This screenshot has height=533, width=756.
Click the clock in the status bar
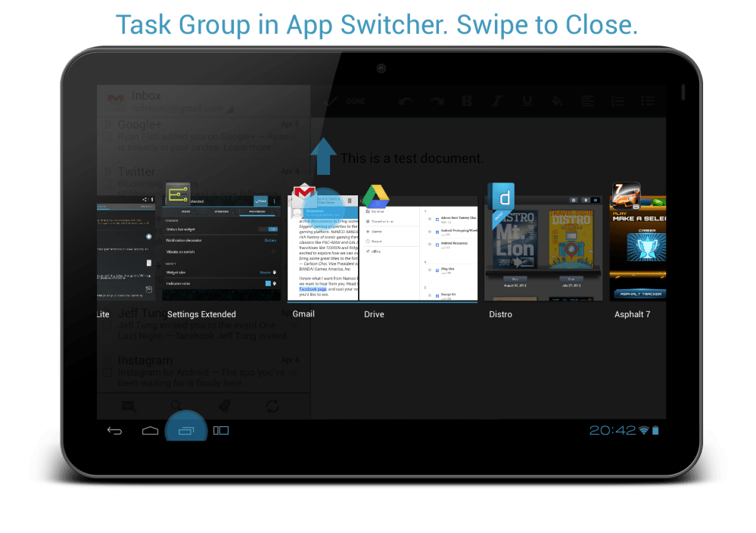click(612, 430)
